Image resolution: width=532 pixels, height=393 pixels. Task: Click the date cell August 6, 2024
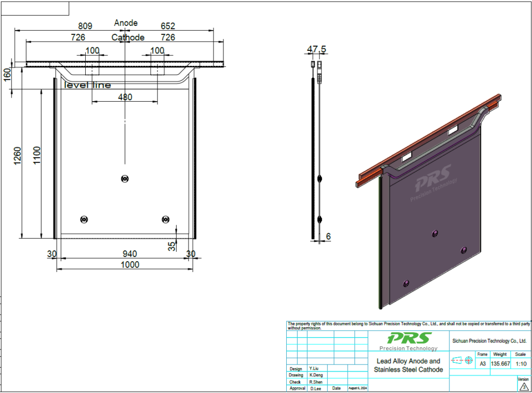click(357, 388)
